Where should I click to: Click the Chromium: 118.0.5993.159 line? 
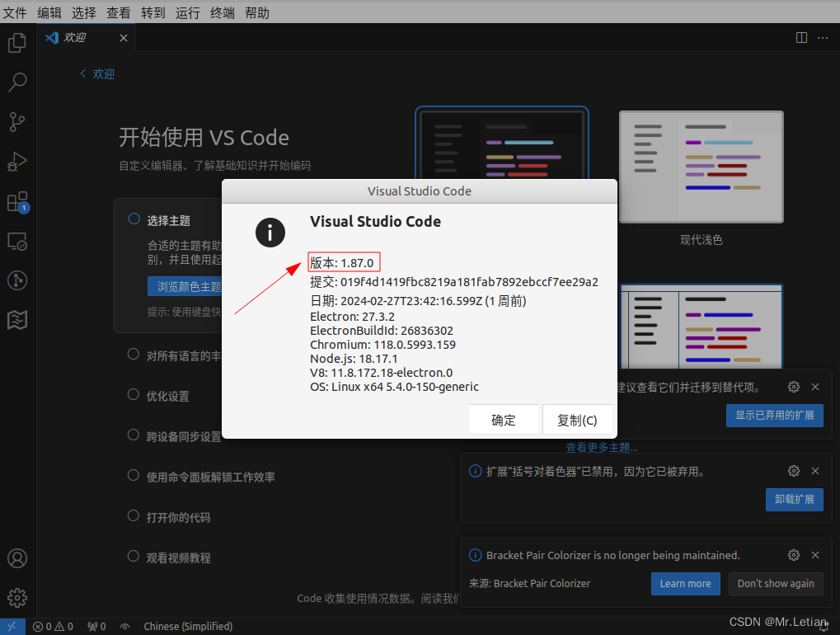(x=383, y=345)
